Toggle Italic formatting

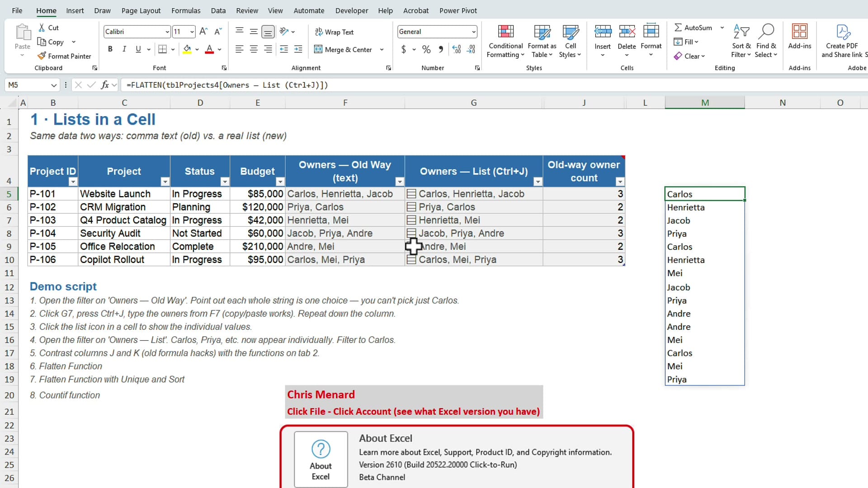(124, 49)
